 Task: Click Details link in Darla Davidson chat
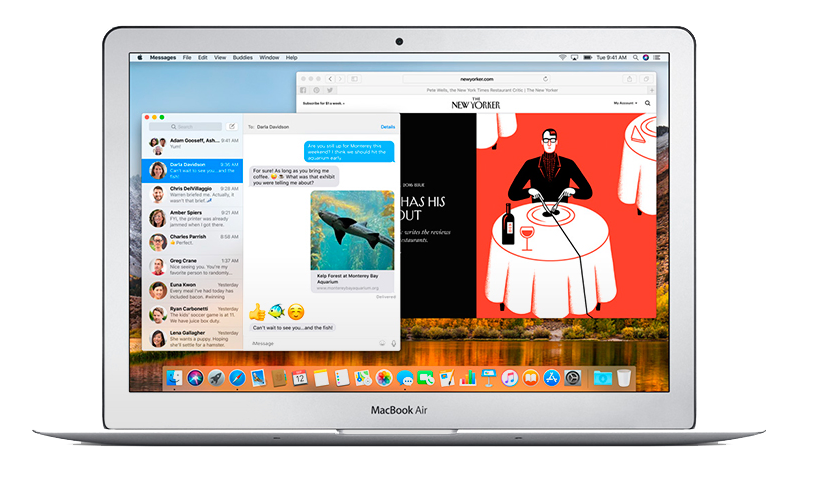[x=388, y=127]
